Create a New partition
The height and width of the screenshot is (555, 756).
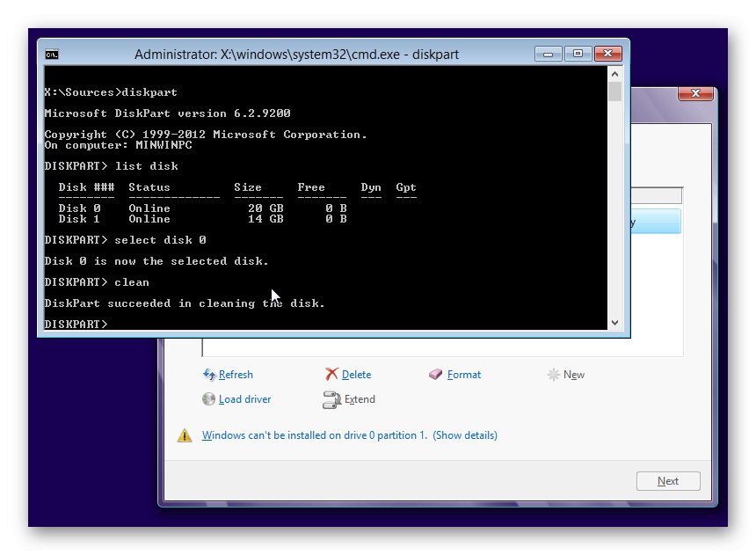tap(574, 375)
